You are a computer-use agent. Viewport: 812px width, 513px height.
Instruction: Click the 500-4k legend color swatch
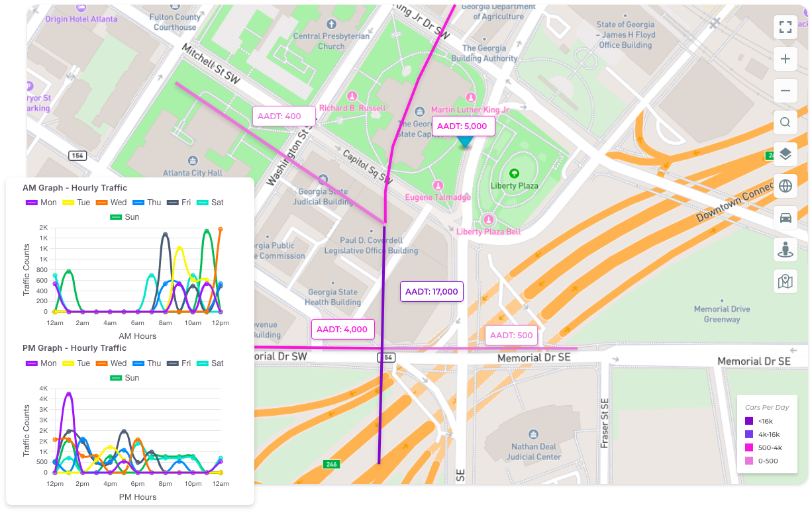click(749, 447)
